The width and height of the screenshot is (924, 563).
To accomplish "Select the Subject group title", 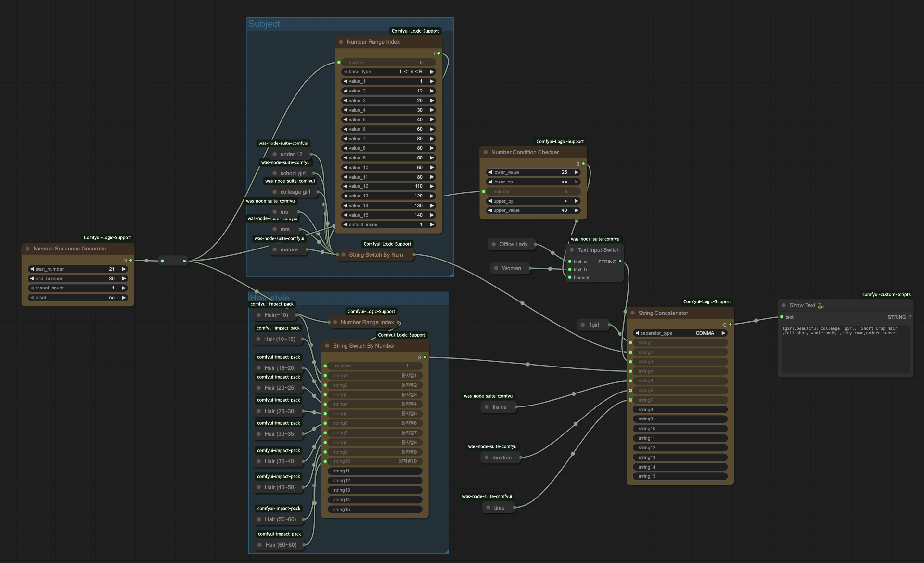I will pos(264,24).
